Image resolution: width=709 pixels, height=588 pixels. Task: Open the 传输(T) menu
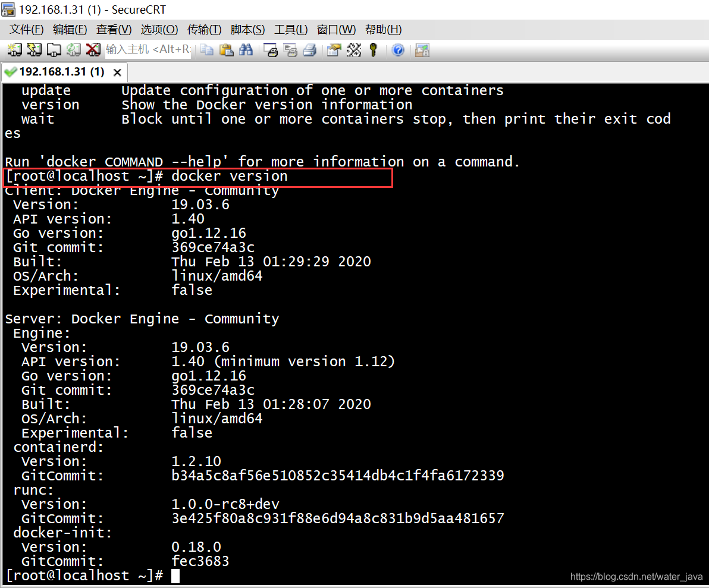pos(205,30)
